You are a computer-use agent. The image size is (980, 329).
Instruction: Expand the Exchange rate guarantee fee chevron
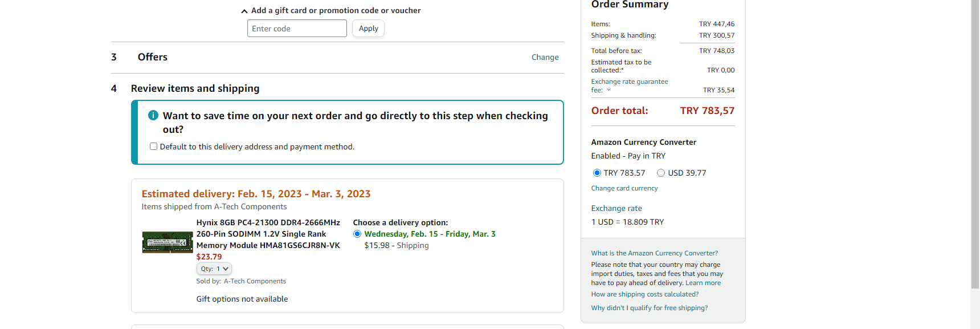click(609, 90)
